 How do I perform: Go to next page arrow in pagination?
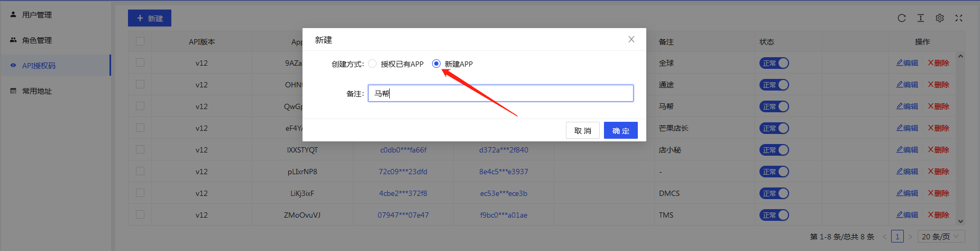(910, 237)
